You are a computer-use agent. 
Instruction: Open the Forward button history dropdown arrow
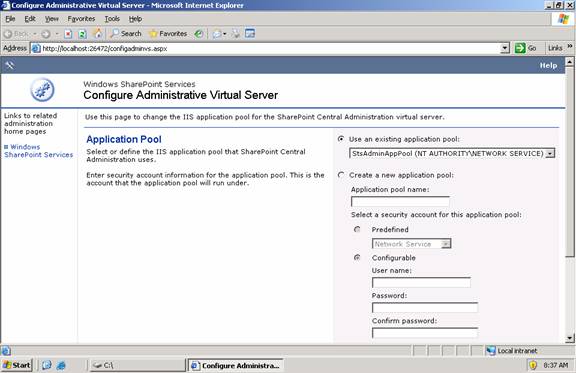point(57,34)
